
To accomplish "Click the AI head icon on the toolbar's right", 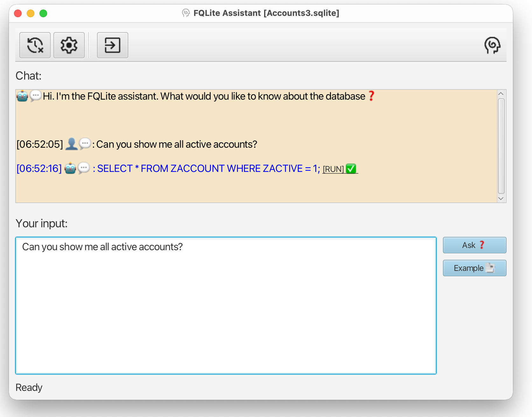I will pos(492,45).
